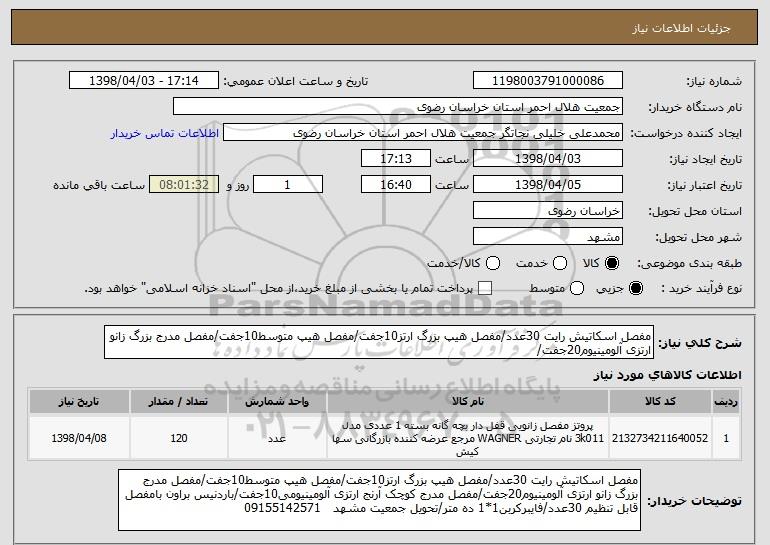Click the creation date field 1398/04/03
The width and height of the screenshot is (770, 545).
coord(548,159)
